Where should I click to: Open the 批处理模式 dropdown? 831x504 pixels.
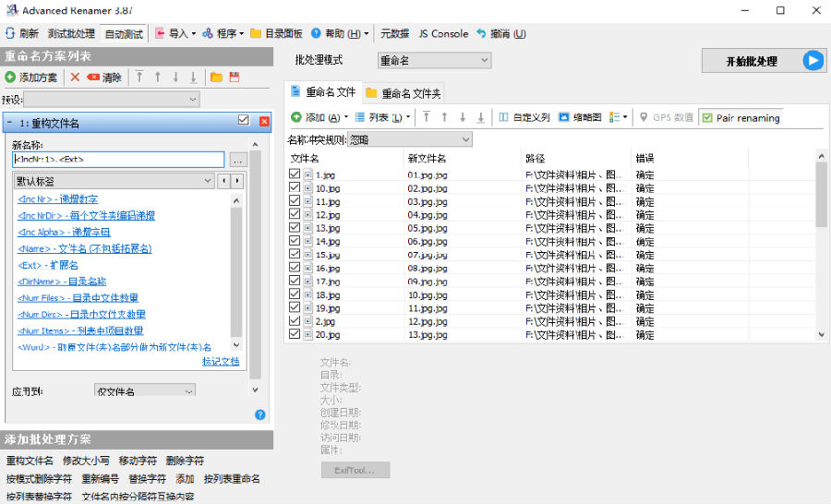click(x=434, y=60)
